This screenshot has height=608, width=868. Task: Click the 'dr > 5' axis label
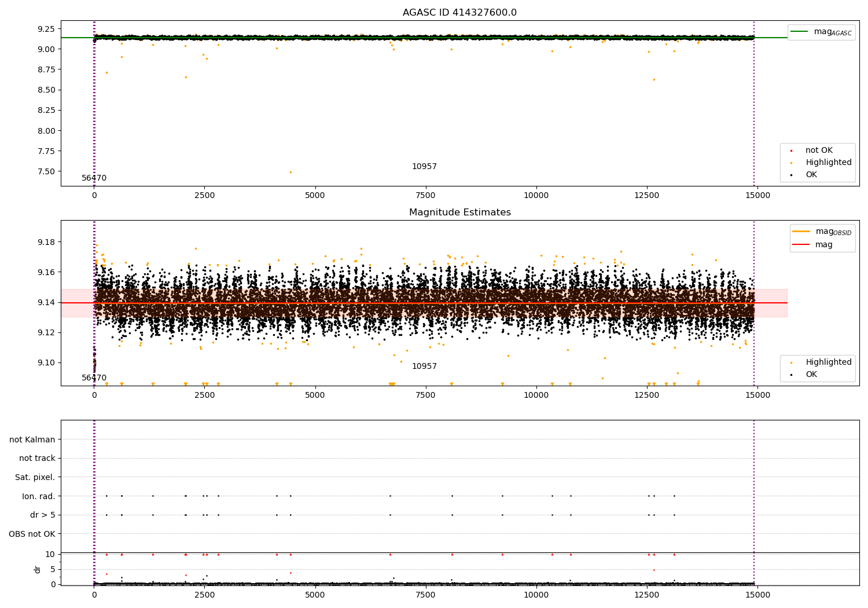point(43,515)
